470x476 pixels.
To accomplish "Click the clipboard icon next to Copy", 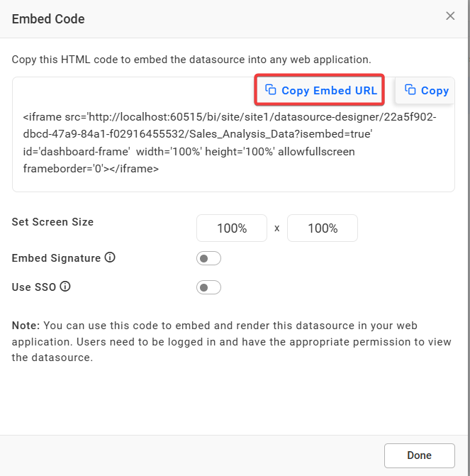I will [x=410, y=90].
